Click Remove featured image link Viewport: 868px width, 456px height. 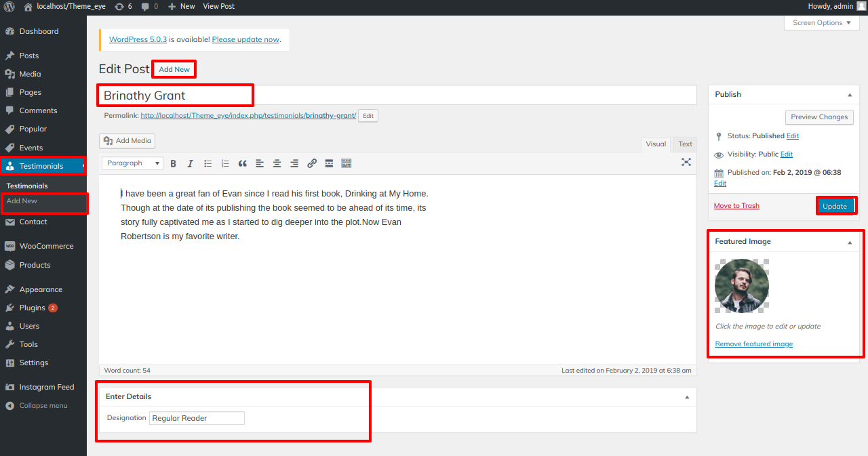753,344
